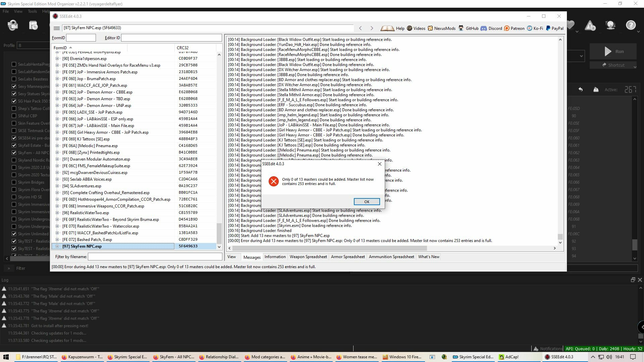The image size is (644, 362).
Task: Toggle the SkyFem - All NPC checkbox
Action: click(x=14, y=153)
